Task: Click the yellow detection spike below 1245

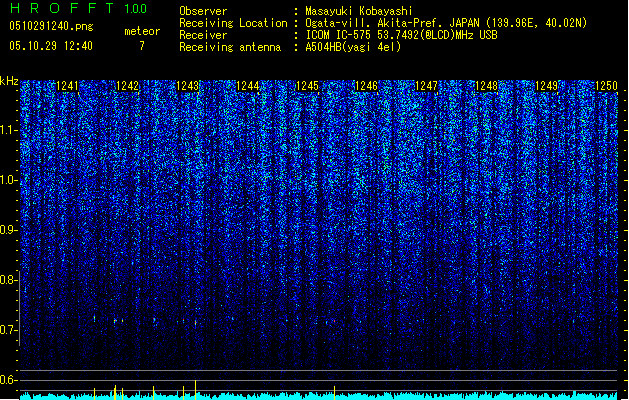Action: click(x=335, y=393)
